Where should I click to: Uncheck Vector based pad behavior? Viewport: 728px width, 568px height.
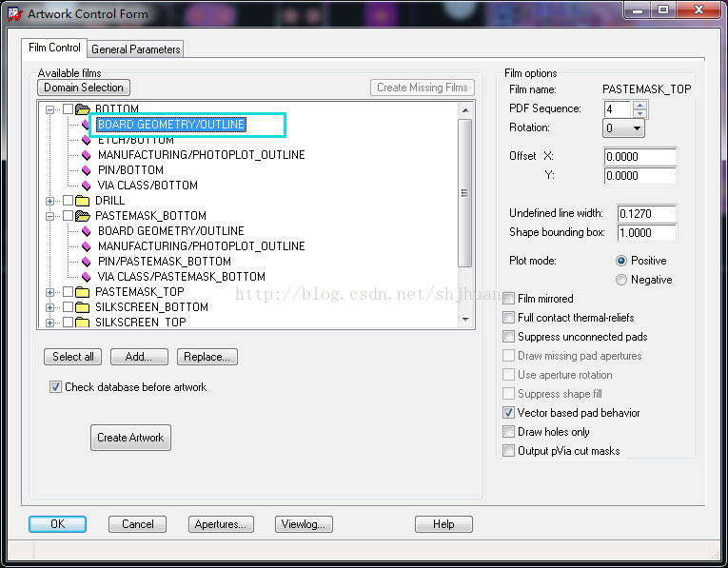click(x=509, y=413)
